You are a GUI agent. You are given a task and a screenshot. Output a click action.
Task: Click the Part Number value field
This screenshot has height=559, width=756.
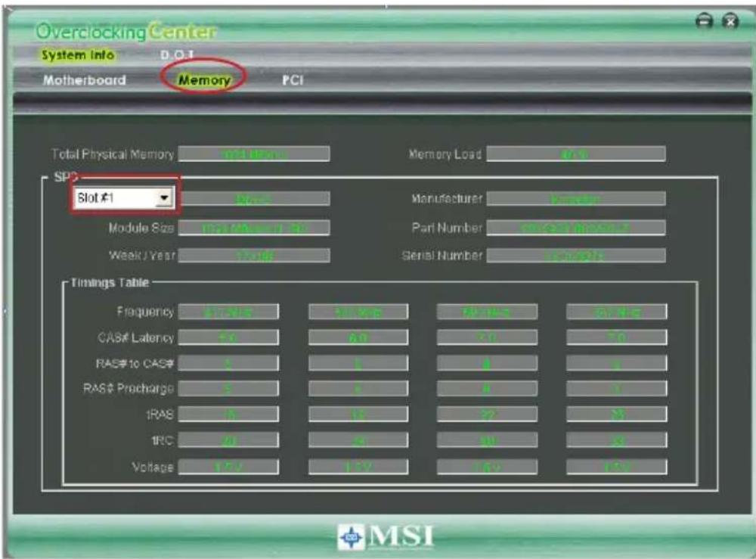pos(575,228)
